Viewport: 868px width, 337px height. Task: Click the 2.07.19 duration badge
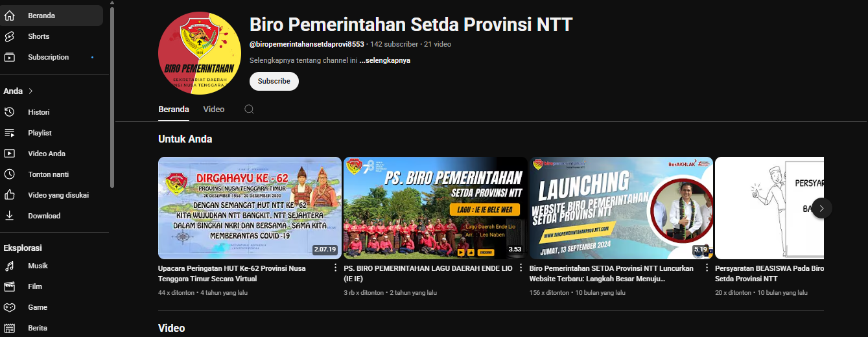coord(325,250)
